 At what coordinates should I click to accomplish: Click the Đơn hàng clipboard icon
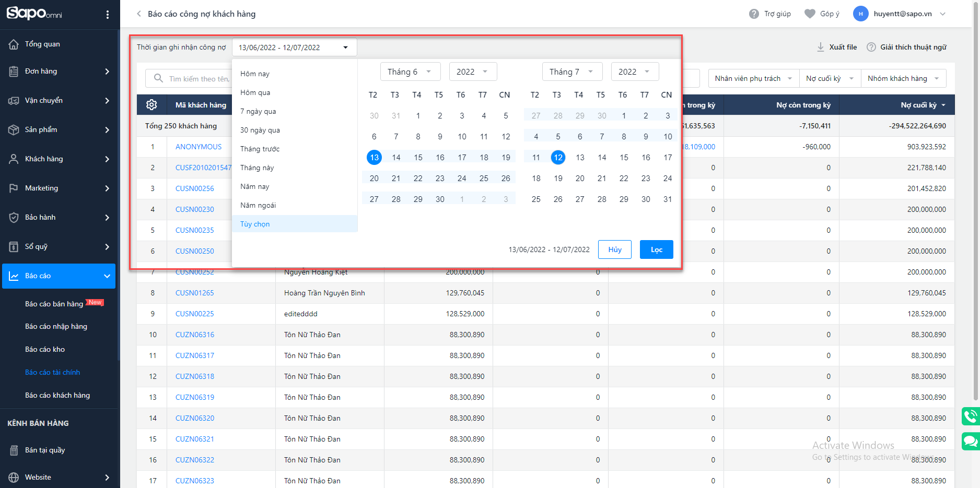tap(14, 72)
